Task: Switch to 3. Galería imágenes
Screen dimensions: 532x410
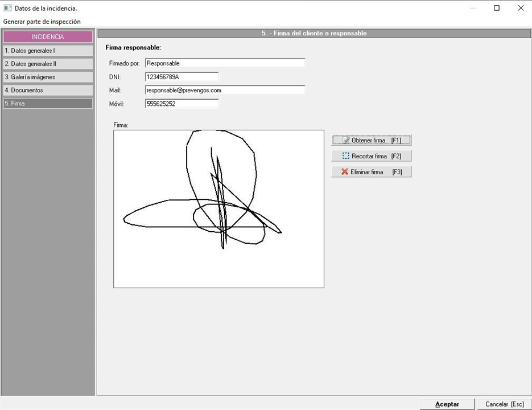Action: pyautogui.click(x=48, y=77)
